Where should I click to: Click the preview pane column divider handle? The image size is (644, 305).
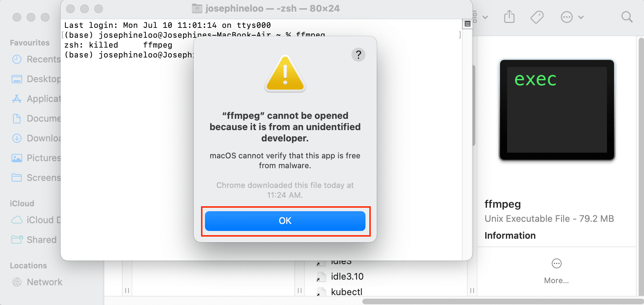click(472, 291)
